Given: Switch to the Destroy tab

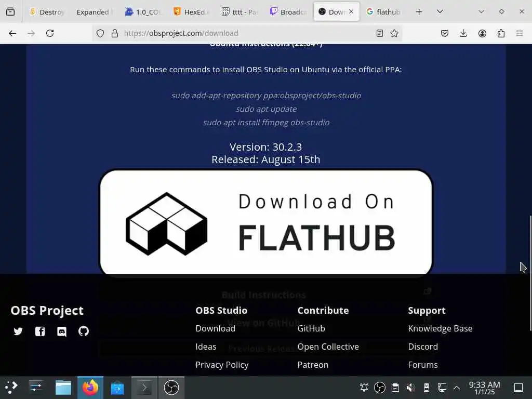Looking at the screenshot, I should pyautogui.click(x=47, y=12).
